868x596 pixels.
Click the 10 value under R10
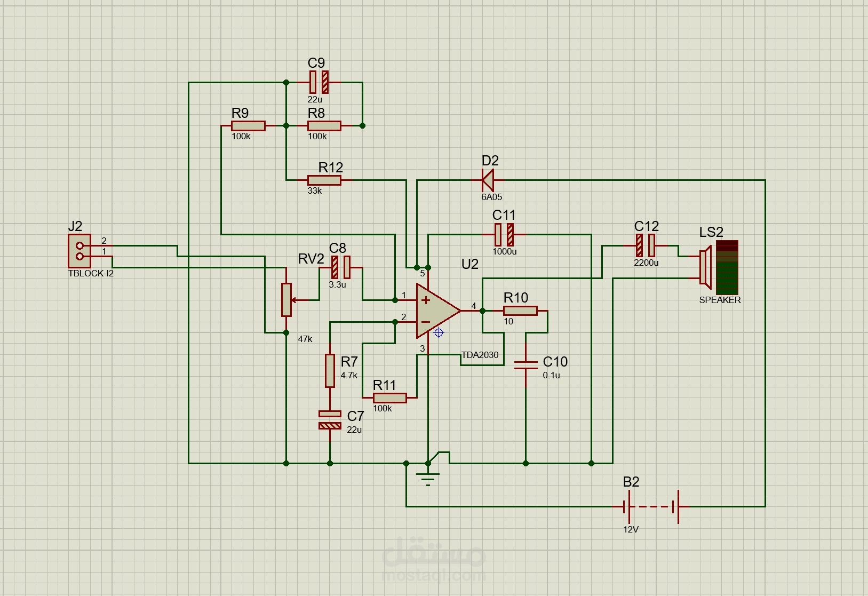(x=508, y=321)
